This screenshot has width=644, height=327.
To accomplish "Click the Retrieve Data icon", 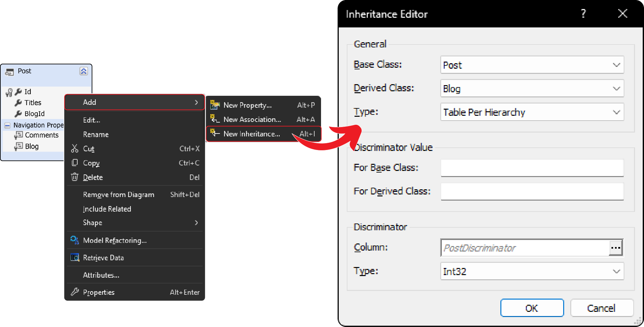I will click(x=74, y=257).
